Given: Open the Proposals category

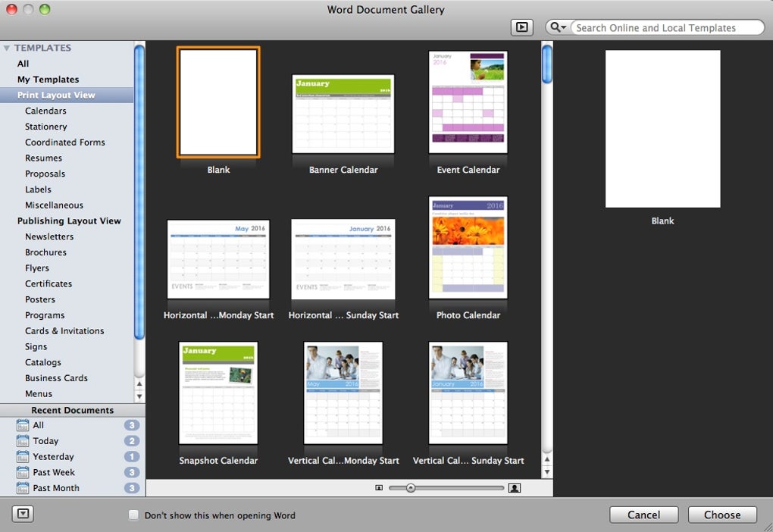Looking at the screenshot, I should pyautogui.click(x=67, y=174).
